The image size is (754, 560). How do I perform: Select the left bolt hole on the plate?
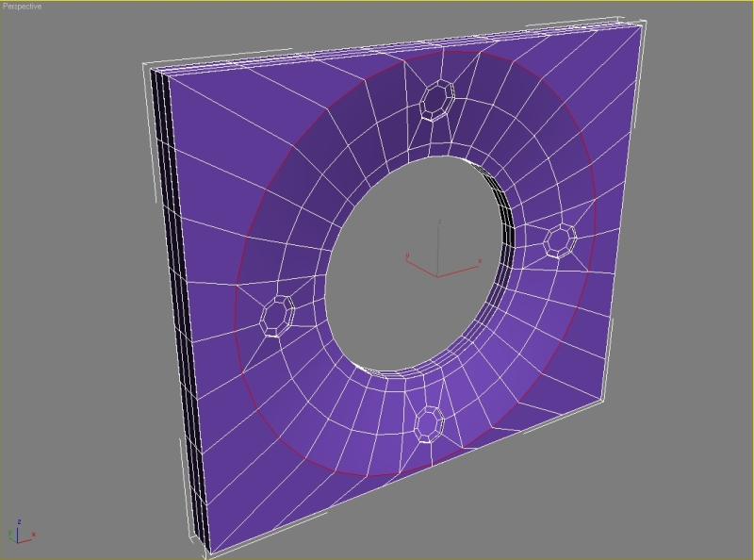[278, 314]
